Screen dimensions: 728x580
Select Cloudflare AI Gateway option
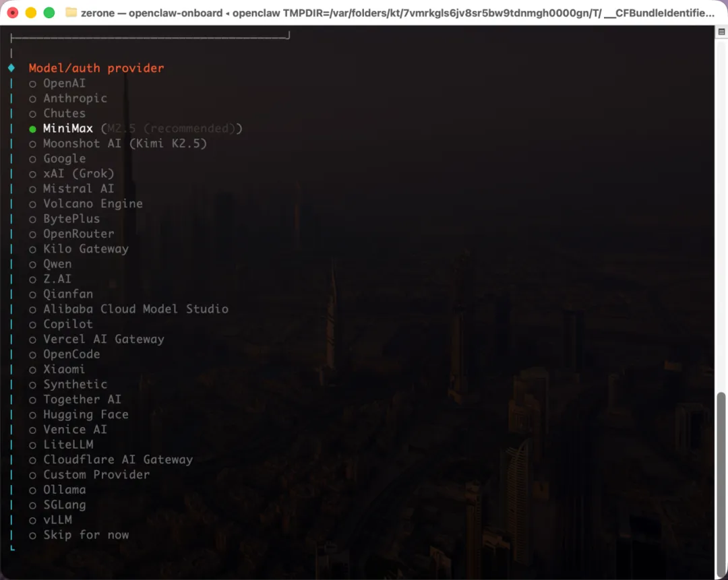click(x=111, y=460)
